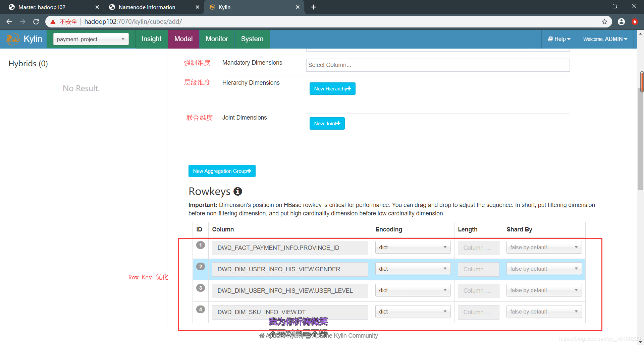
Task: Click the Mandatory Dimensions Select Column field
Action: (x=438, y=65)
